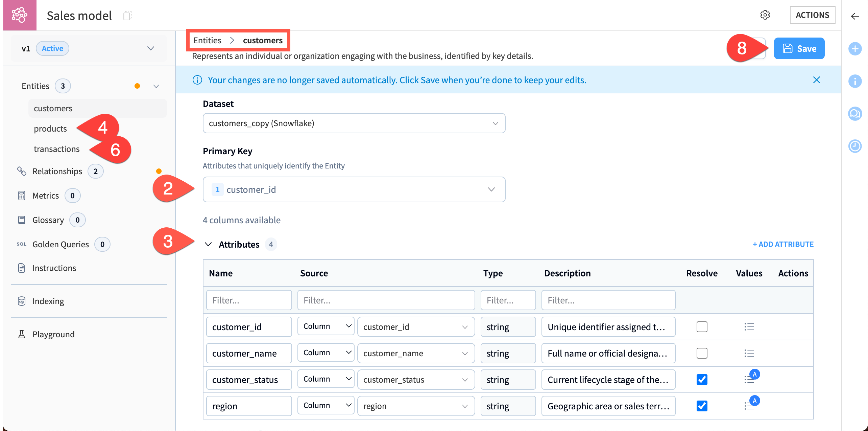Click the Playground flask icon

22,334
